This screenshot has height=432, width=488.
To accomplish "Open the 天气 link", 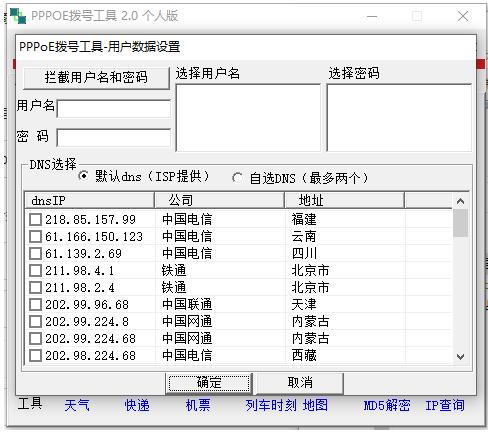I will (x=77, y=405).
